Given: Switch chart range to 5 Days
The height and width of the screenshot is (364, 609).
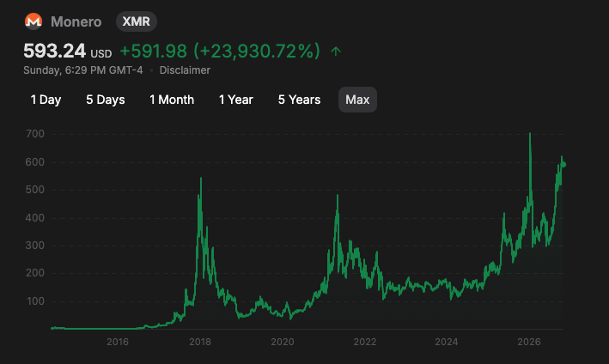Looking at the screenshot, I should [106, 100].
